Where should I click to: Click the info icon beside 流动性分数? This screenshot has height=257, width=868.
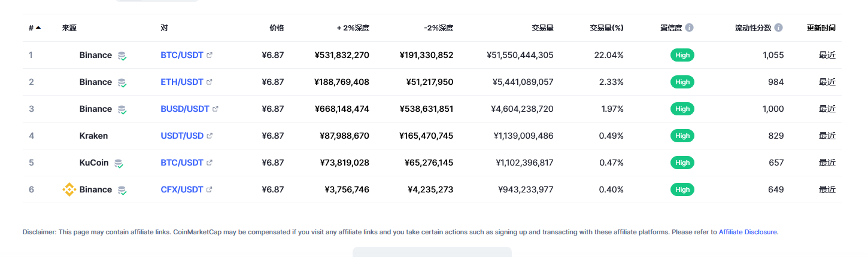coord(778,27)
